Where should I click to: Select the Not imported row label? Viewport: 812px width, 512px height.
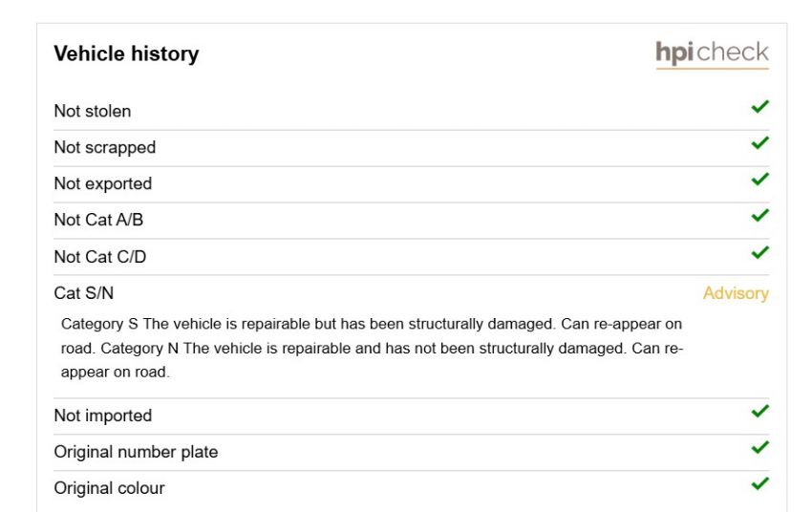[x=103, y=416]
